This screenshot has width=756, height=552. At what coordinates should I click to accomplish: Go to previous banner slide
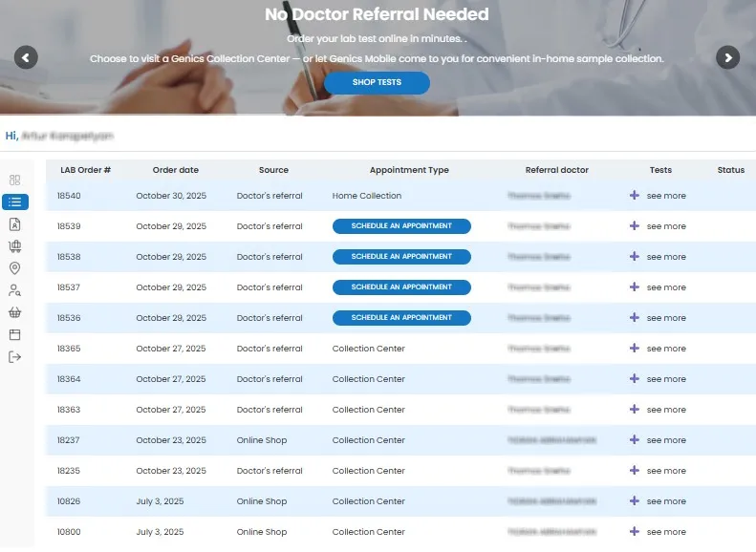pos(26,57)
